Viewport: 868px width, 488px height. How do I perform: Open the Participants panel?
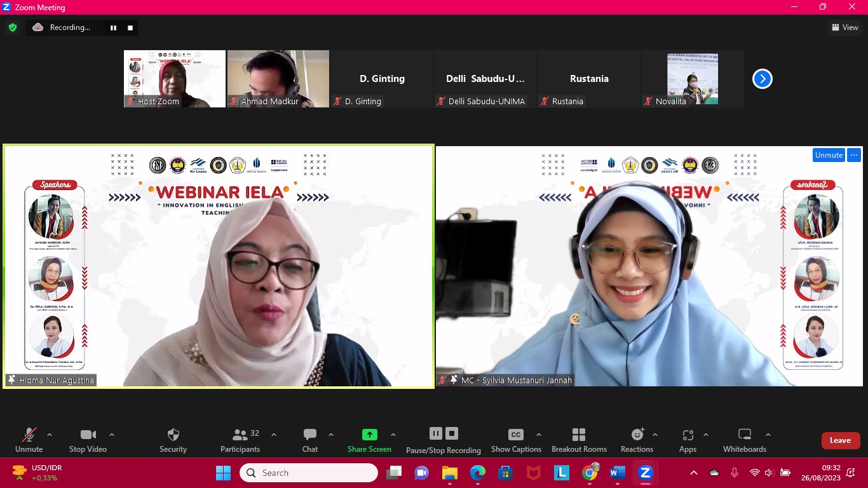240,440
